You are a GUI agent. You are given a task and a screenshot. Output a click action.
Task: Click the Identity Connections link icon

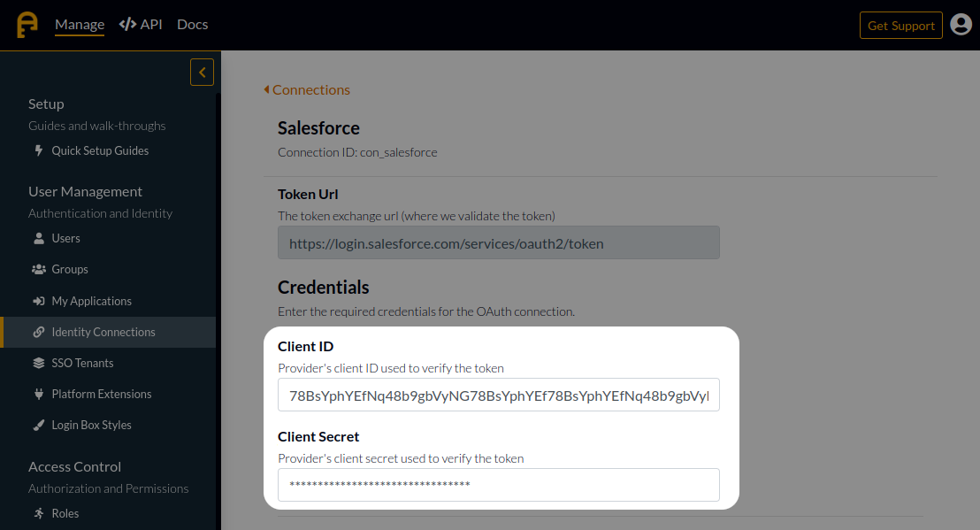(39, 332)
